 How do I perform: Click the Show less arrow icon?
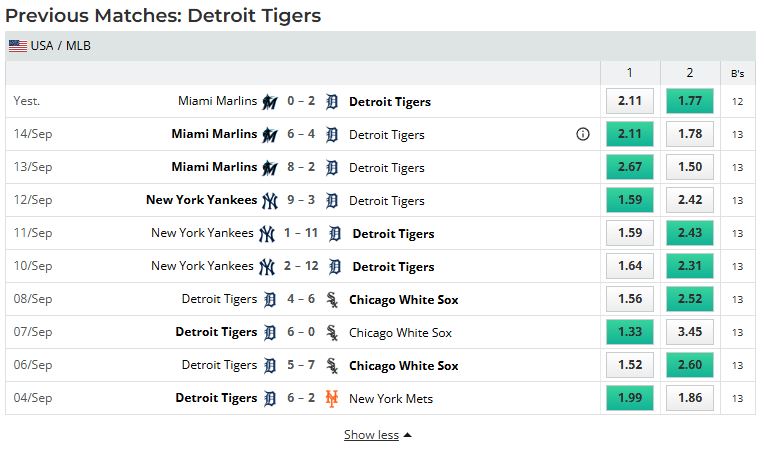click(408, 435)
